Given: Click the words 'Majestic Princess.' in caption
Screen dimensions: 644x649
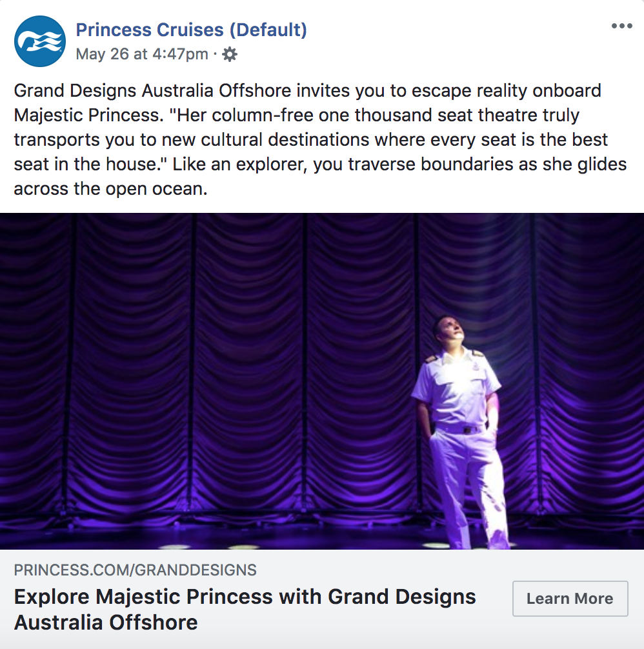Looking at the screenshot, I should point(89,115).
